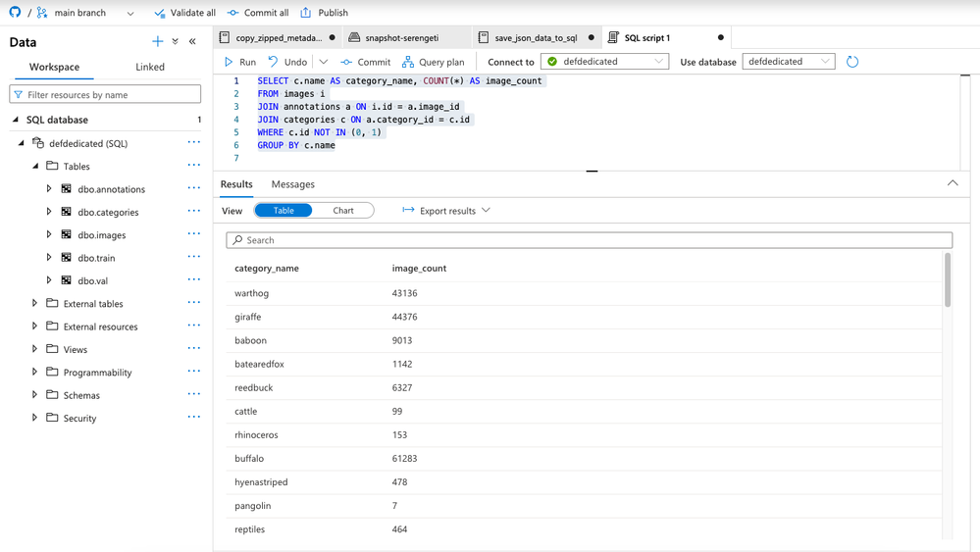Open more actions for dbo.train
The width and height of the screenshot is (980, 552).
pos(194,257)
